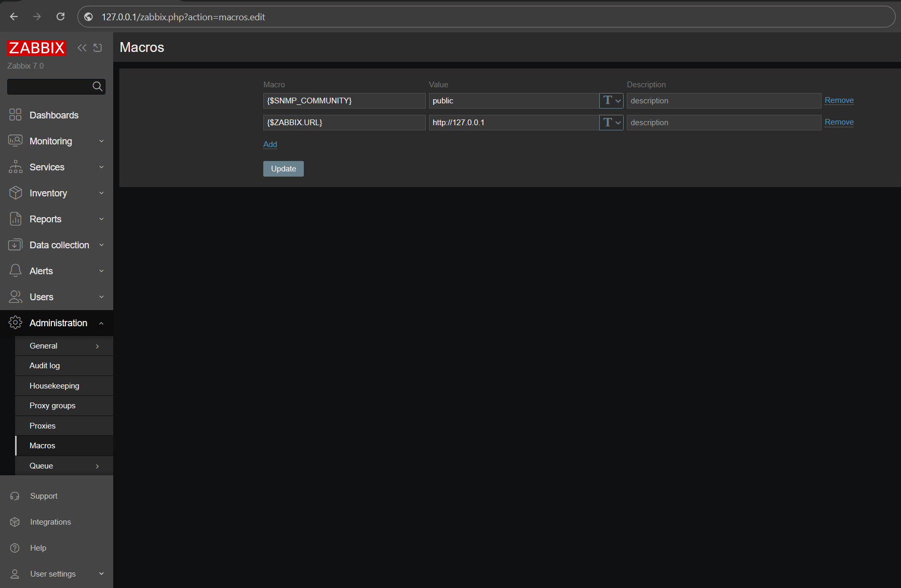The height and width of the screenshot is (588, 901).
Task: Open value type dropdown for {$SNMP_COMMUNITY}
Action: [611, 101]
